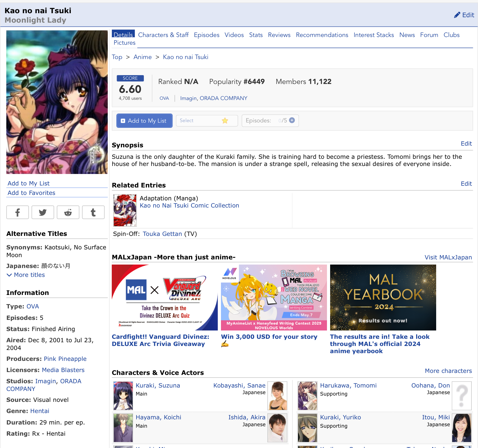Open the Touka Gettan spin-off link
This screenshot has height=448, width=478.
click(162, 234)
